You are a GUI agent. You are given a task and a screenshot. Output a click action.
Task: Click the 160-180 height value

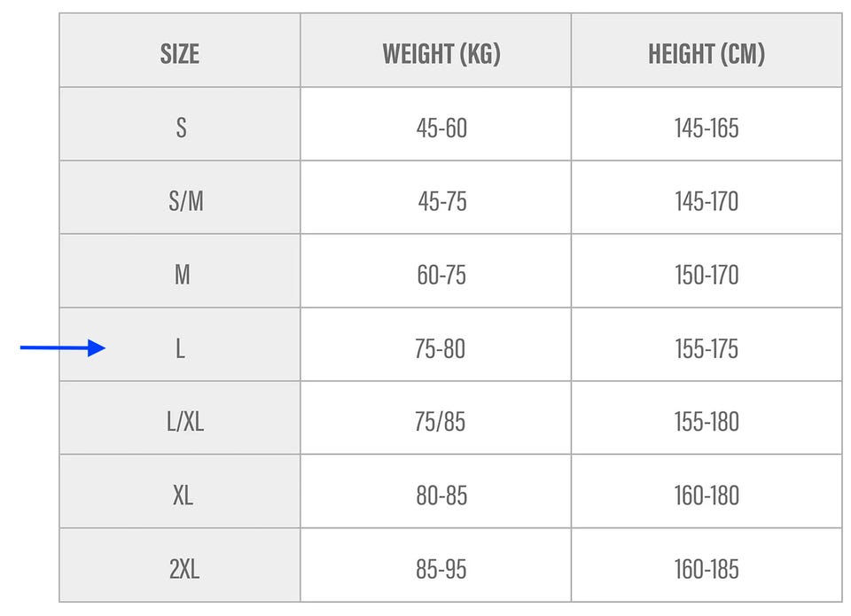click(x=706, y=495)
